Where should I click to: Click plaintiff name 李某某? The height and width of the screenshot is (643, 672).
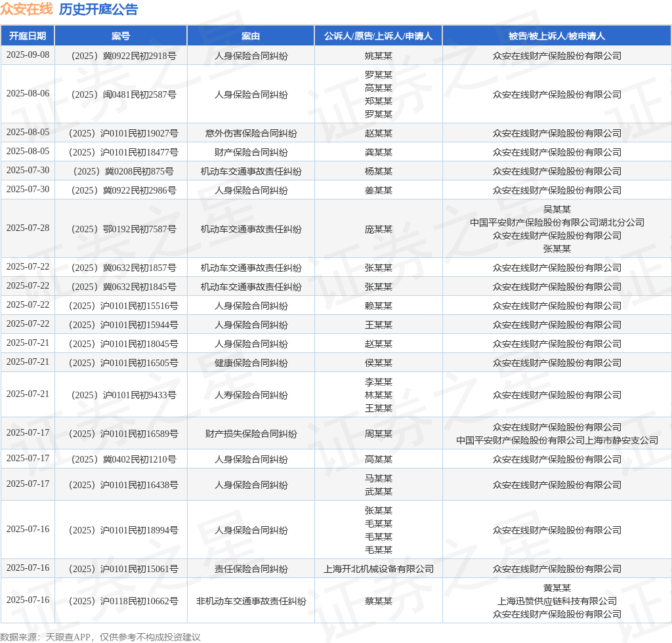(x=379, y=382)
